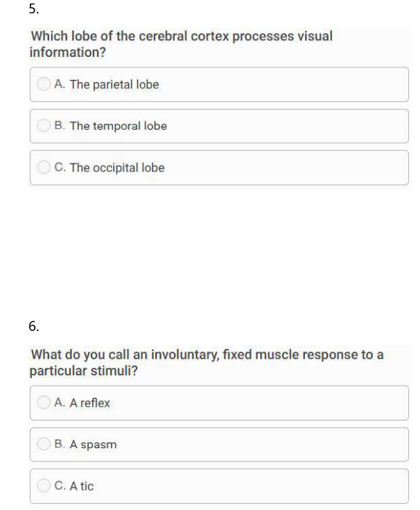Click question number 6 label

pos(35,324)
